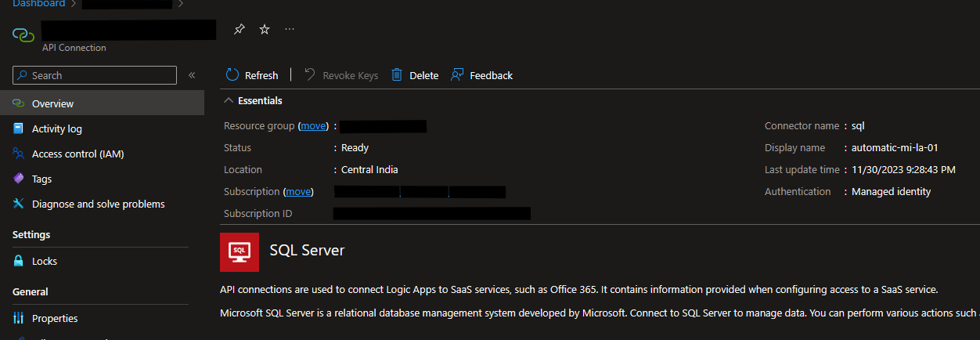Click the Properties bars icon
Viewport: 980px width, 340px height.
coord(19,318)
